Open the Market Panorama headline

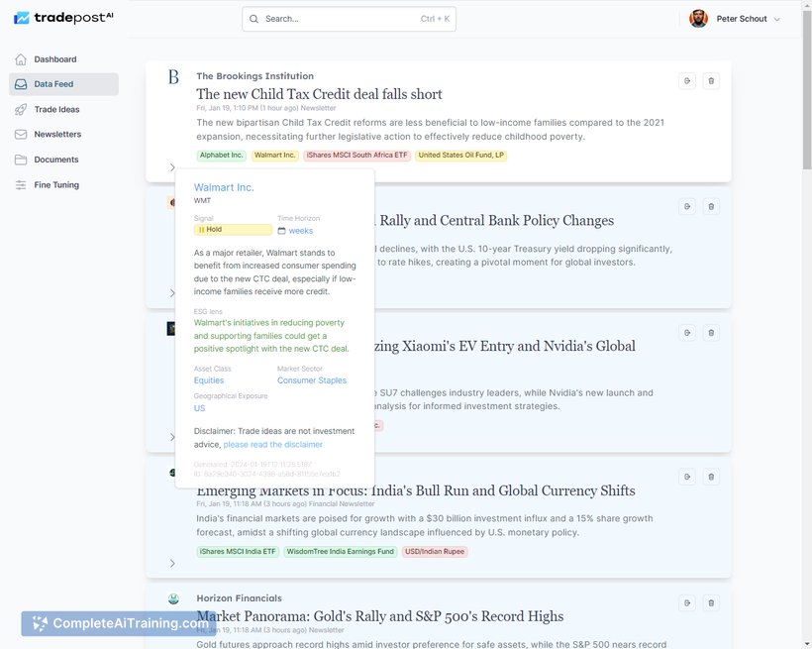(380, 616)
